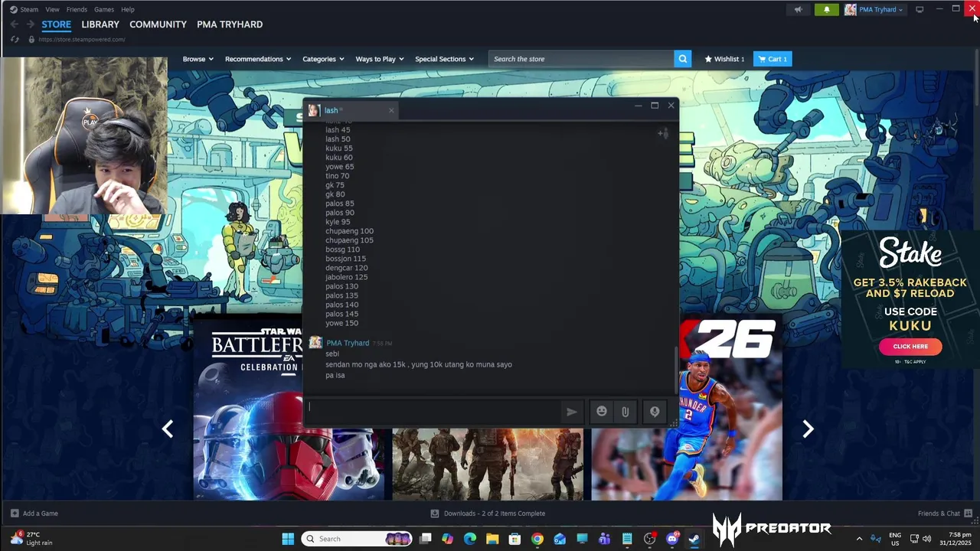Open Discord from taskbar
The image size is (980, 551).
(672, 539)
